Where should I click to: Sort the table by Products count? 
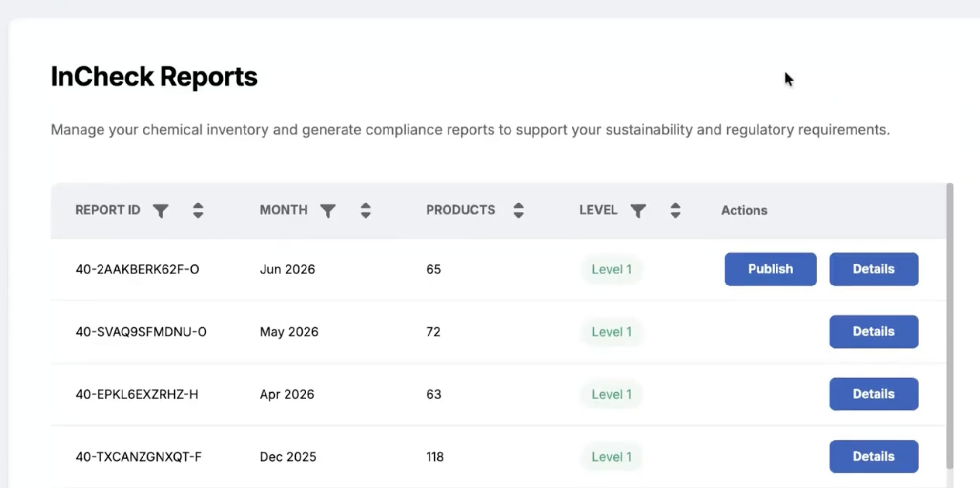519,210
